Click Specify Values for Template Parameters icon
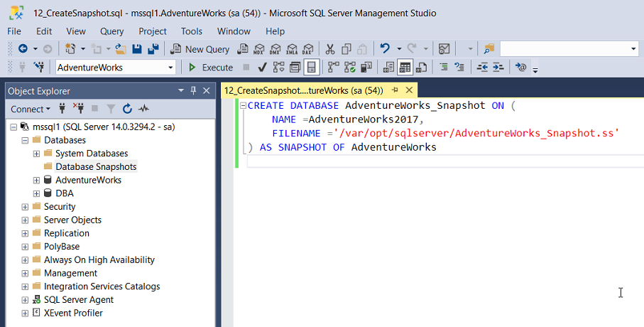The image size is (644, 327). pyautogui.click(x=520, y=67)
